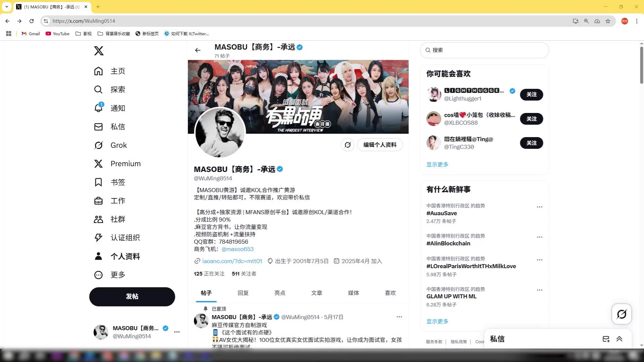Viewport: 644px width, 362px height.
Task: Click new message icon in 私信 panel
Action: (606, 339)
